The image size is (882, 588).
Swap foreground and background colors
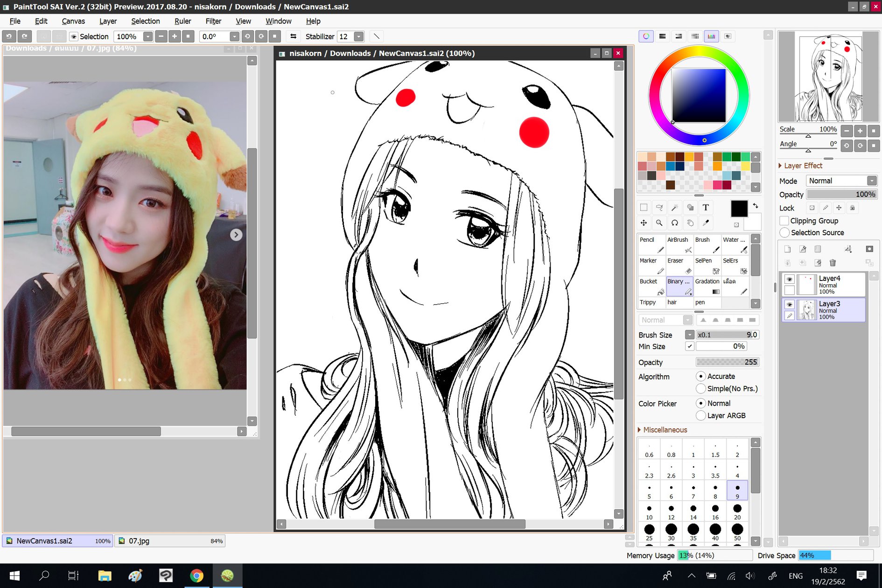pyautogui.click(x=756, y=205)
